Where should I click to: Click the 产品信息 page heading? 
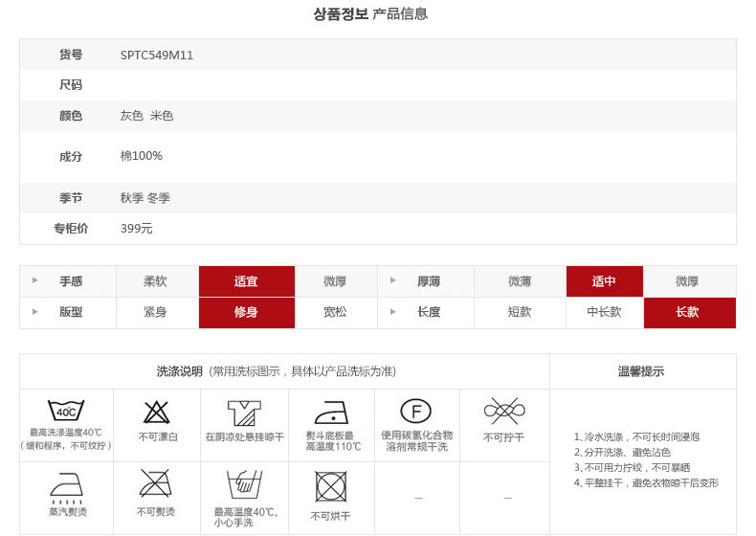tap(400, 13)
